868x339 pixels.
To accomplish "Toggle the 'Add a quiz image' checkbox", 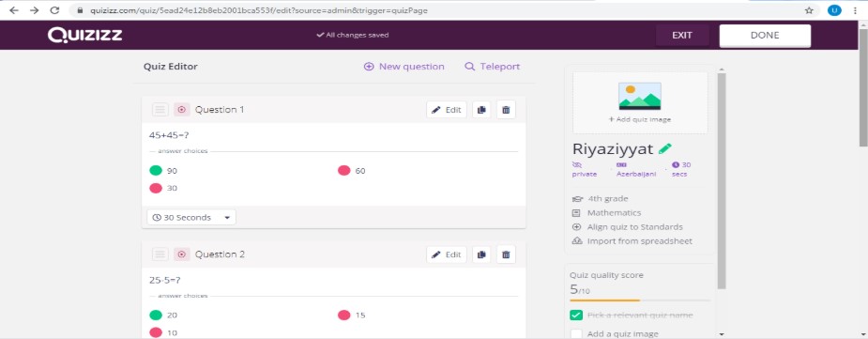I will coord(576,333).
